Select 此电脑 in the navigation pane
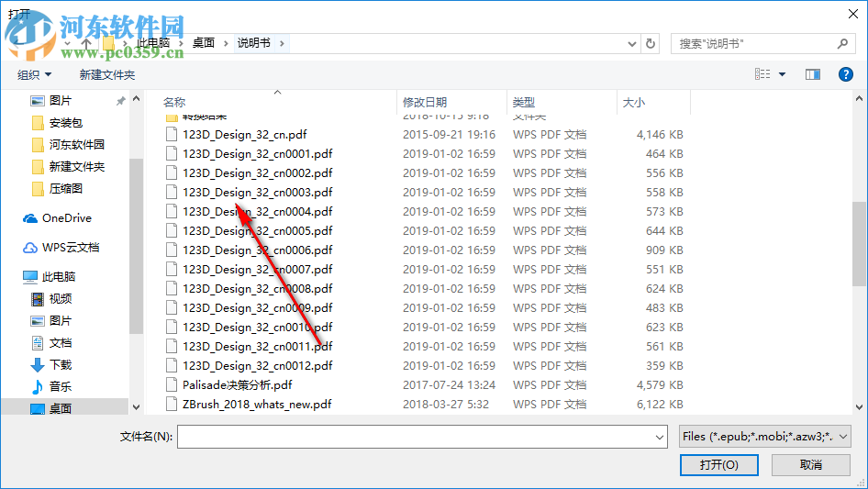Image resolution: width=868 pixels, height=489 pixels. [x=58, y=276]
